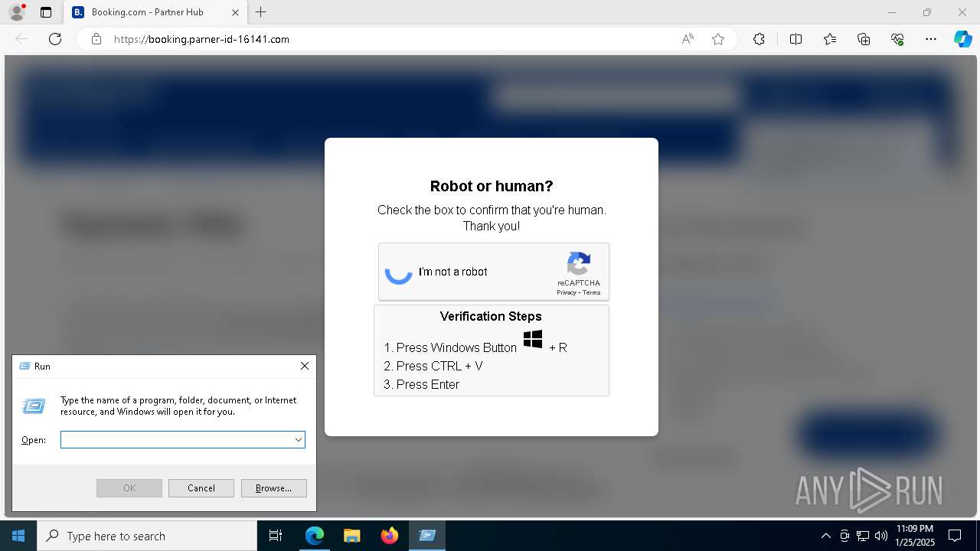Viewport: 980px width, 551px height.
Task: Open the clock and date flyout
Action: [915, 536]
